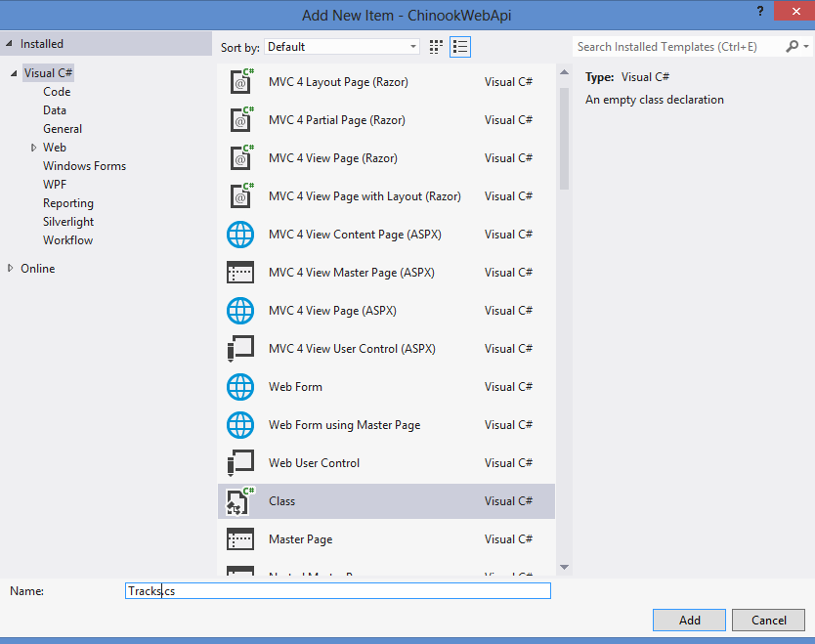The width and height of the screenshot is (815, 644).
Task: Click the Search Installed Templates field
Action: pyautogui.click(x=678, y=47)
